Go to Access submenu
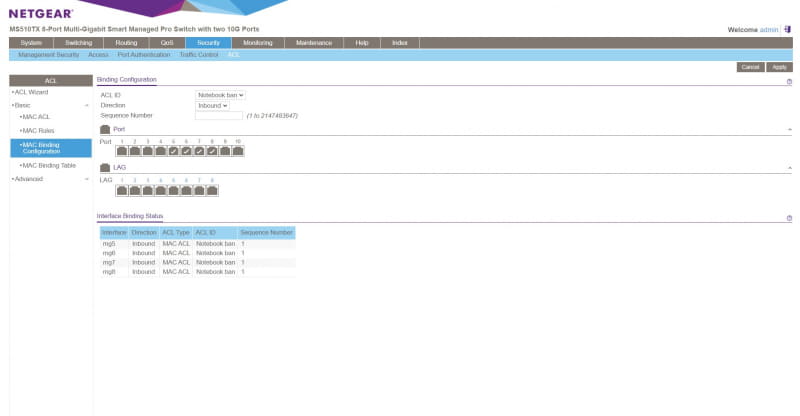Viewport: 800px width, 416px height. pyautogui.click(x=98, y=55)
